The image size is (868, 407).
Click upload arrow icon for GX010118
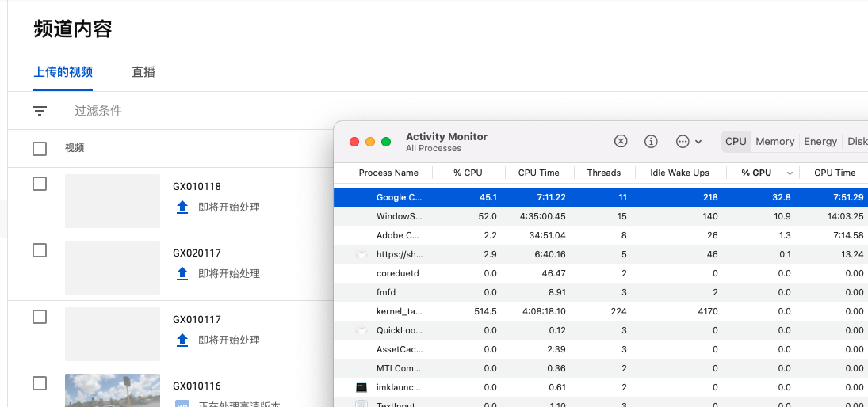pyautogui.click(x=182, y=207)
